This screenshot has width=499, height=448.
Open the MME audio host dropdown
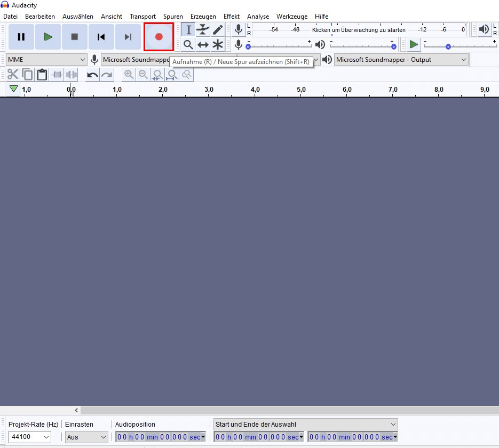click(46, 59)
